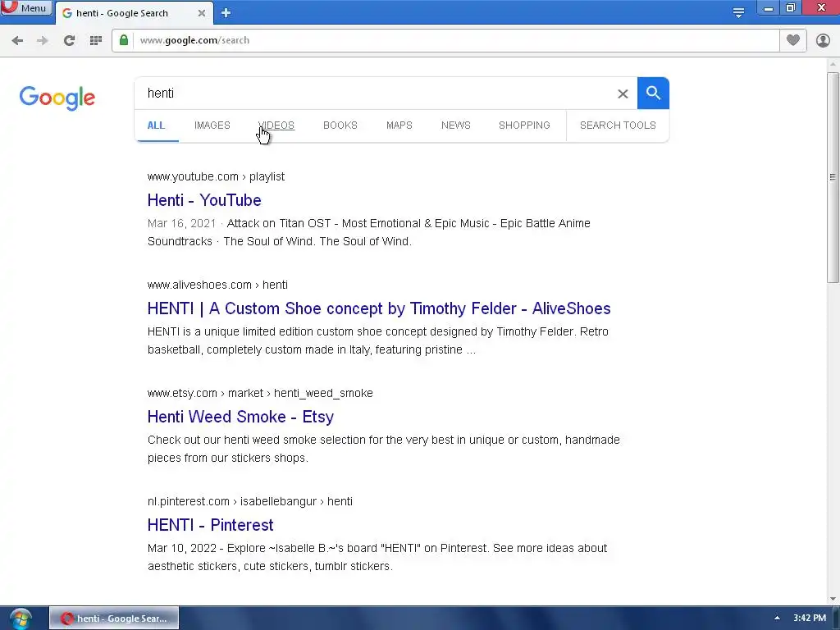Reload the page
The image size is (840, 630).
coord(69,40)
